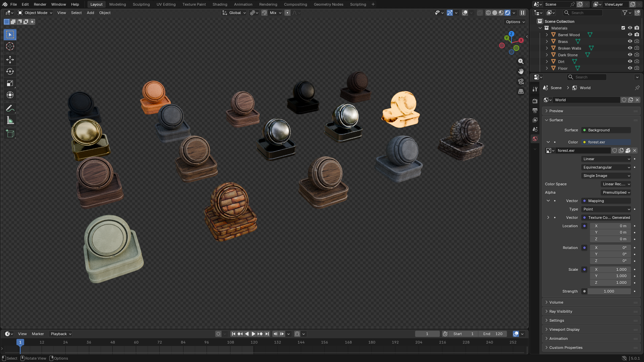
Task: Select the Transform tool
Action: pos(10,95)
